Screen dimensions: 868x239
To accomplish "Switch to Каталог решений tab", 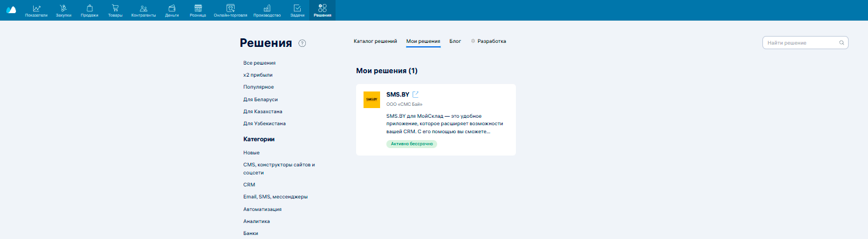I will (375, 41).
